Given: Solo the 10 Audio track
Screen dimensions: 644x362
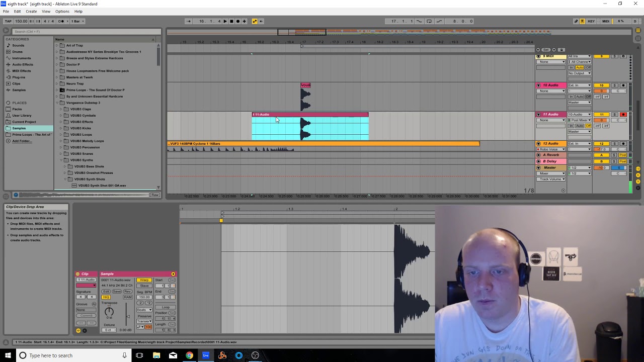Looking at the screenshot, I should (614, 85).
